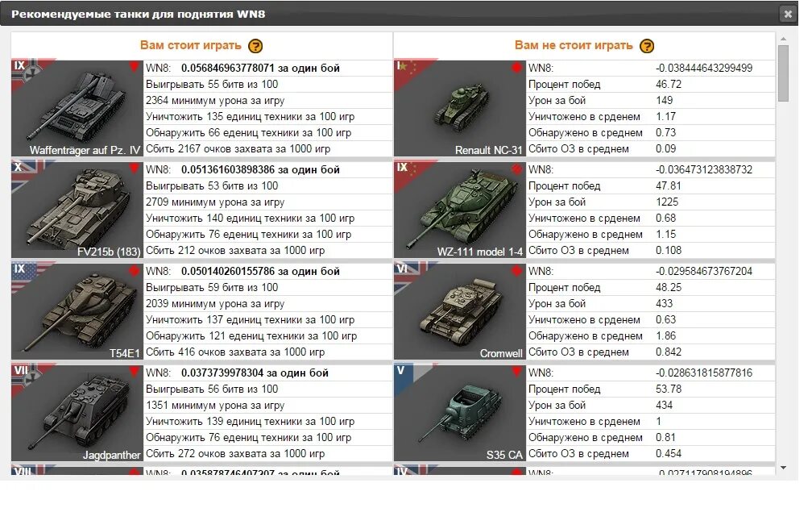Click the 'Вам стоит играть' heading
The width and height of the screenshot is (812, 508).
(191, 46)
